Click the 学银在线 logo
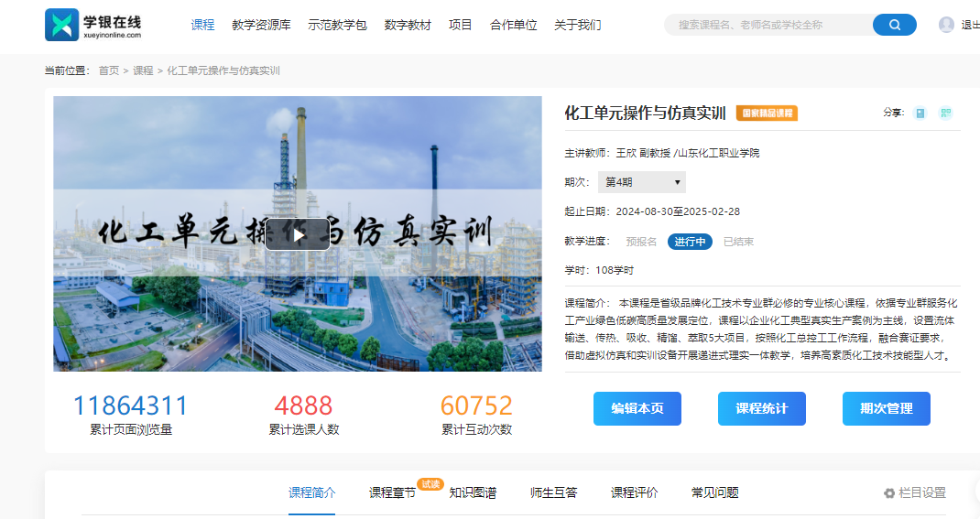The height and width of the screenshot is (519, 980). click(93, 25)
